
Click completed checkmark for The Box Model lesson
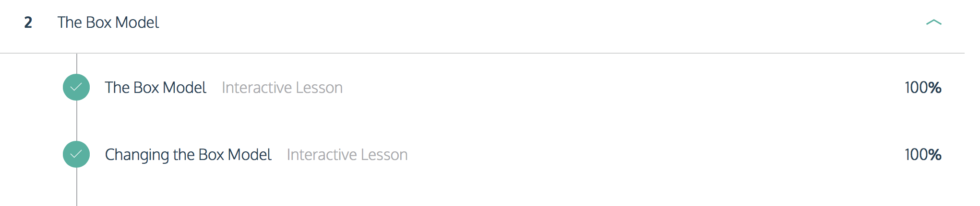76,87
